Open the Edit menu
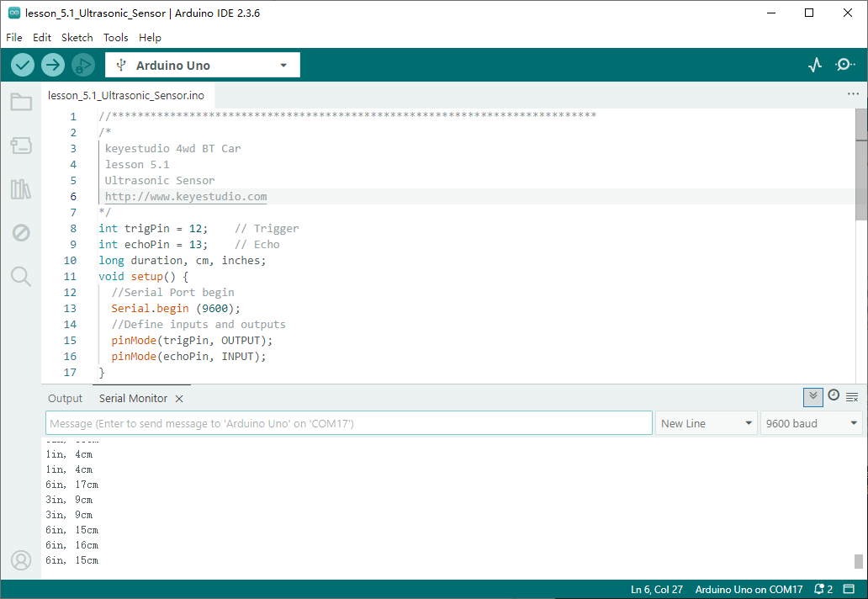 click(41, 38)
